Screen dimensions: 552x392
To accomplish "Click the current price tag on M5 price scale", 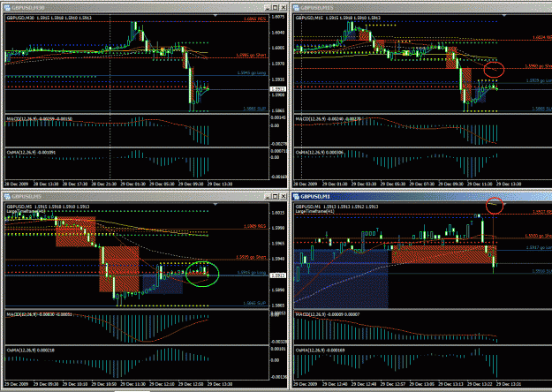I will [277, 275].
